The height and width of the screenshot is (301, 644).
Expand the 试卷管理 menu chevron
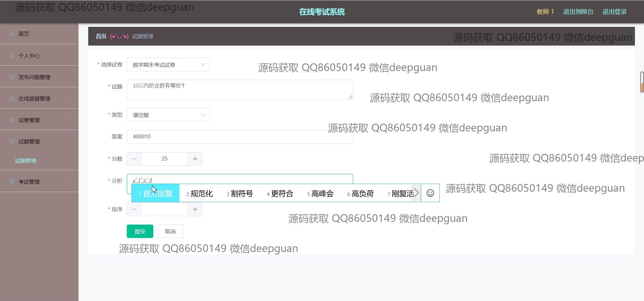coord(69,119)
